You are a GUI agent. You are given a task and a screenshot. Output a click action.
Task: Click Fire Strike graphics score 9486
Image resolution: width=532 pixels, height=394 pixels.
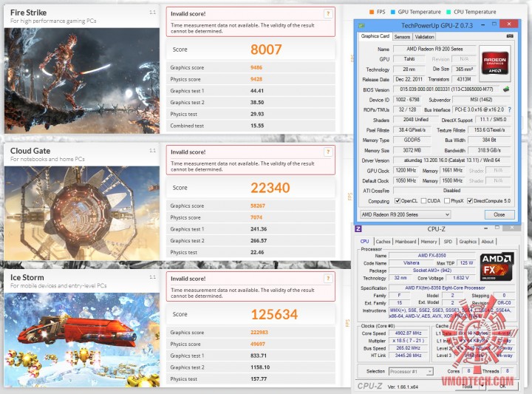pyautogui.click(x=256, y=67)
